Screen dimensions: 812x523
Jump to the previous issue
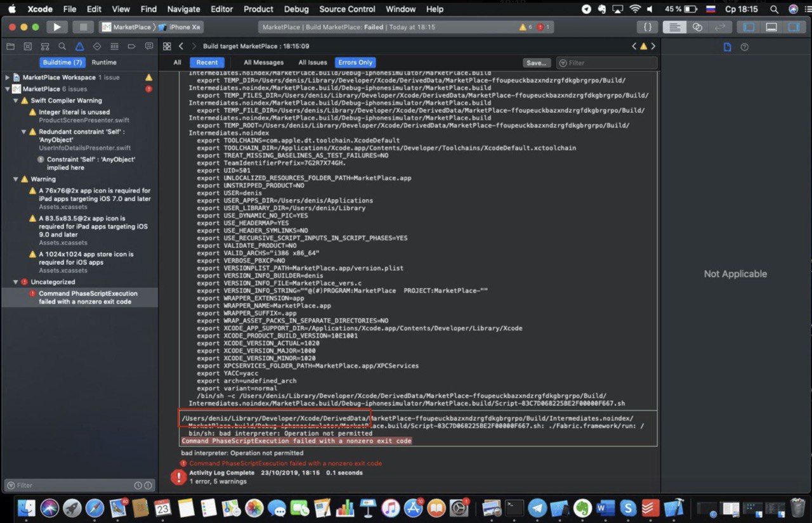(634, 46)
